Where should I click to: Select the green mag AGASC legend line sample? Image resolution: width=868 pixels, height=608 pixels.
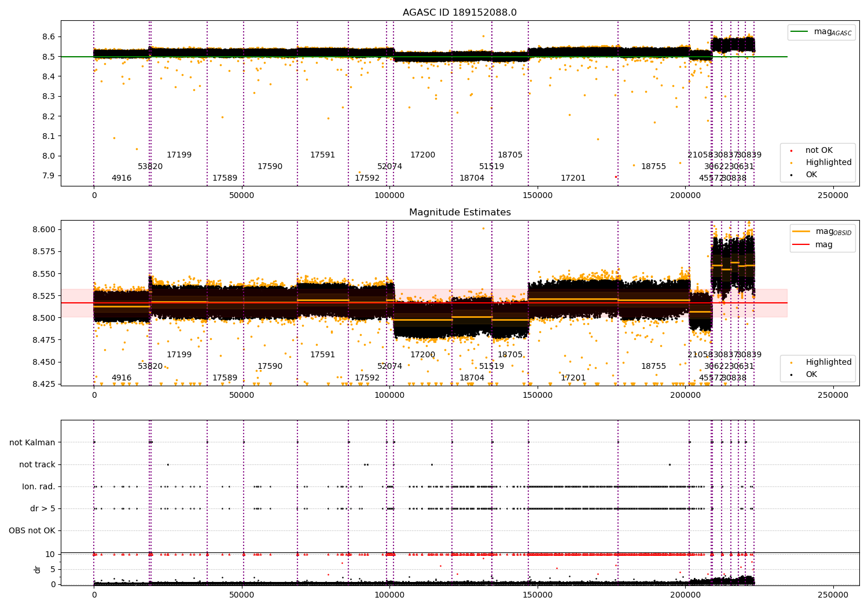coord(800,32)
